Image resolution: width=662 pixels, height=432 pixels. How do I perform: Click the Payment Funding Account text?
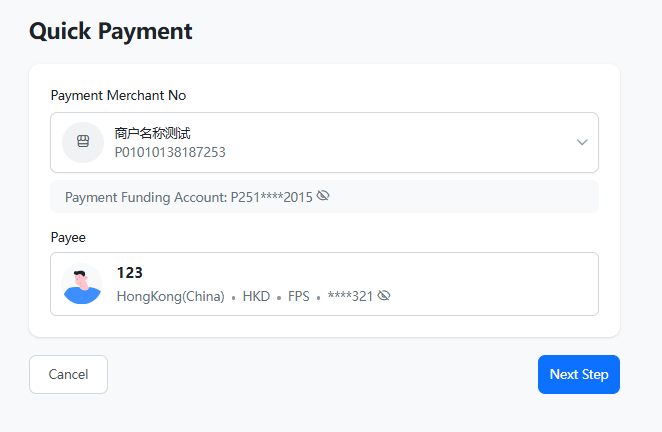pos(189,197)
